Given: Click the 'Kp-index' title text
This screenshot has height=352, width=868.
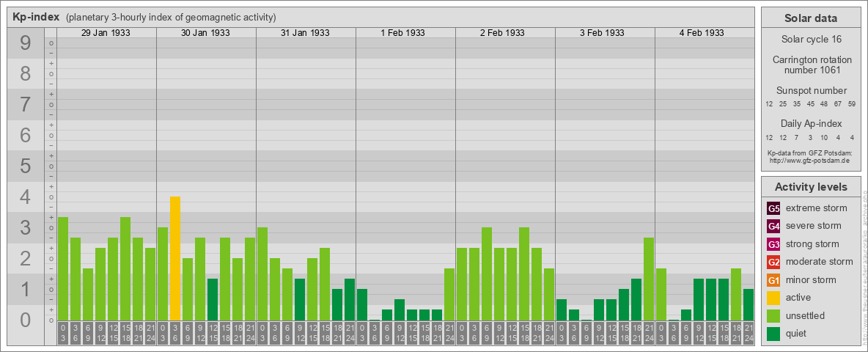Looking at the screenshot, I should [x=36, y=17].
